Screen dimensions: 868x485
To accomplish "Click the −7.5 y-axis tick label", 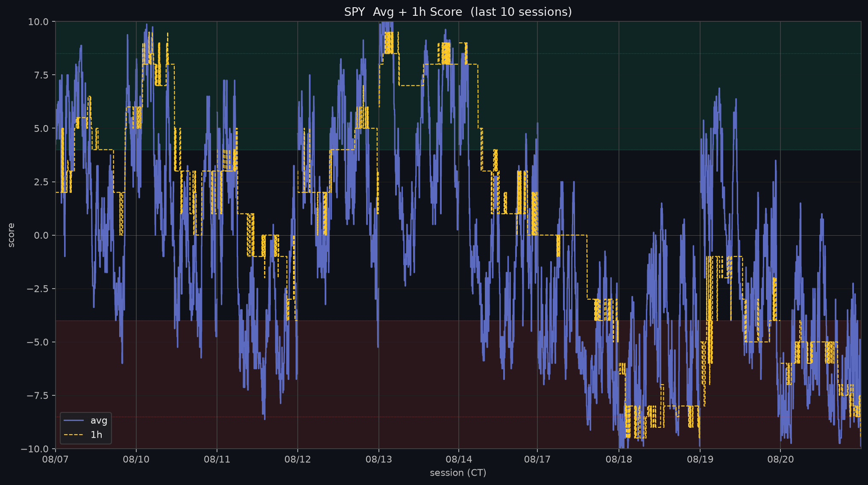I will (38, 395).
